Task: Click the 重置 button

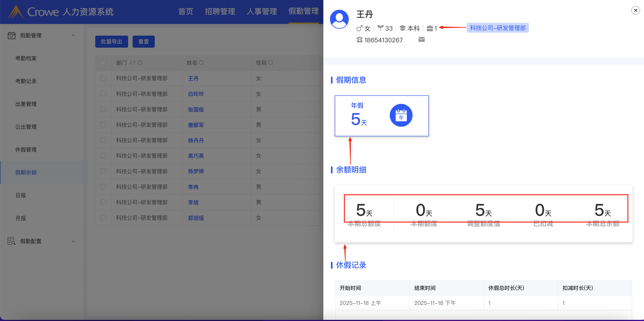Action: [144, 42]
